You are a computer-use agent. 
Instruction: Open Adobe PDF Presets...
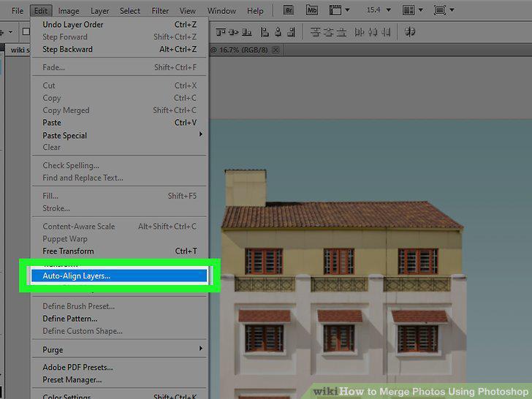(120, 367)
